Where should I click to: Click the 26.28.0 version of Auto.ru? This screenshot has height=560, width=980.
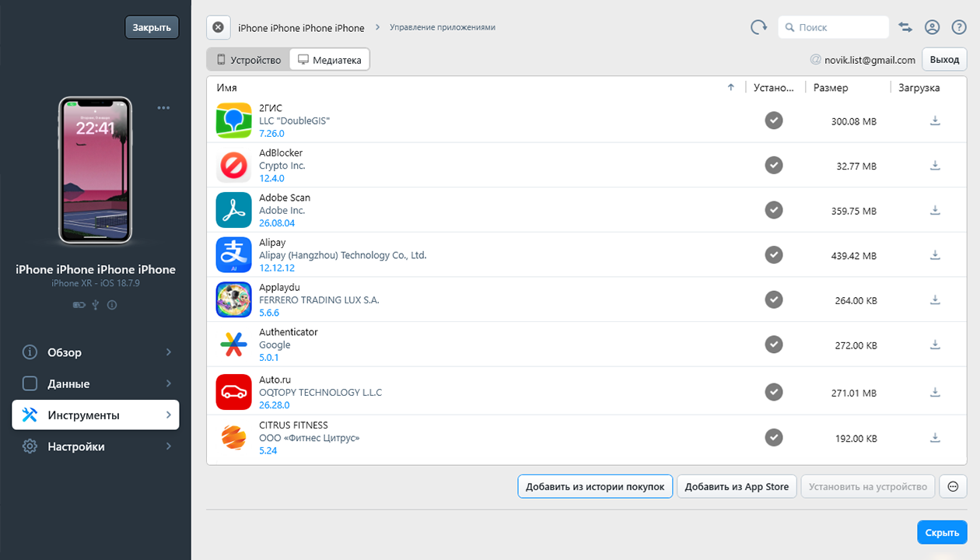pos(274,405)
